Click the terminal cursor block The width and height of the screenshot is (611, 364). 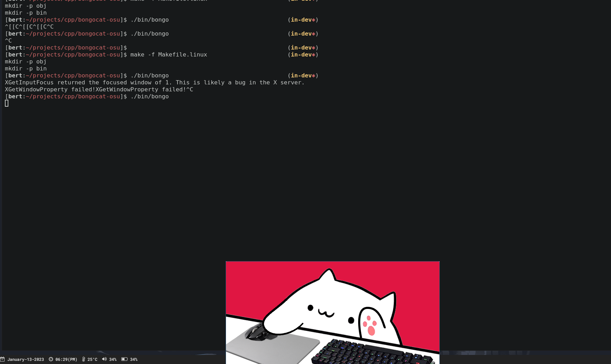7,103
